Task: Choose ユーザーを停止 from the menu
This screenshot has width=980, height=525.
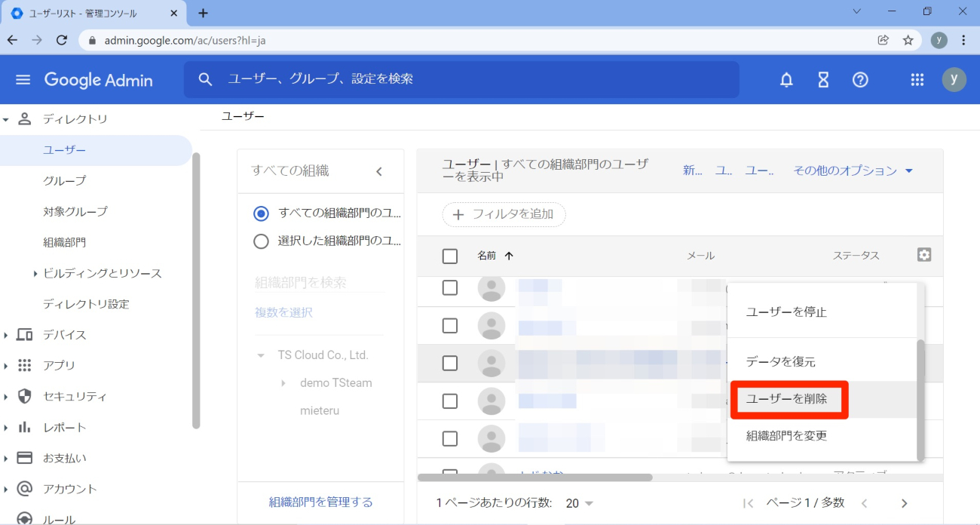Action: (x=786, y=312)
